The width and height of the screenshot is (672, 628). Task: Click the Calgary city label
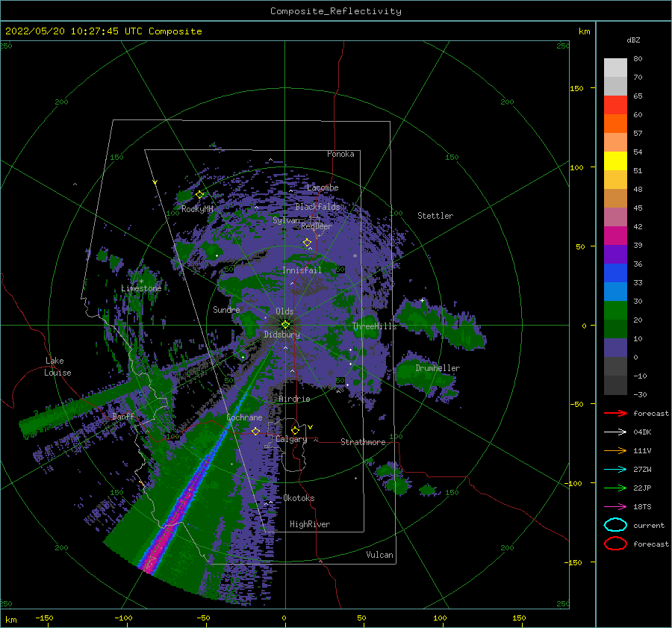291,439
